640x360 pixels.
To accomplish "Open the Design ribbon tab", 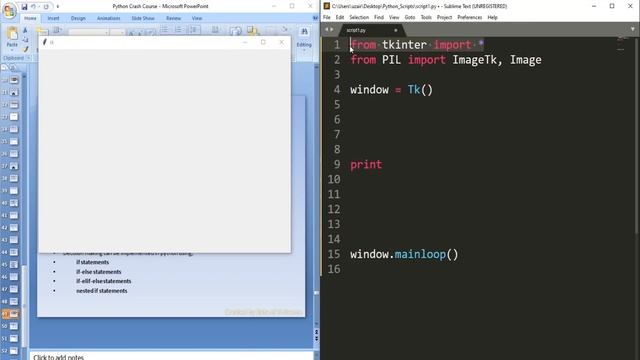I will [x=78, y=18].
